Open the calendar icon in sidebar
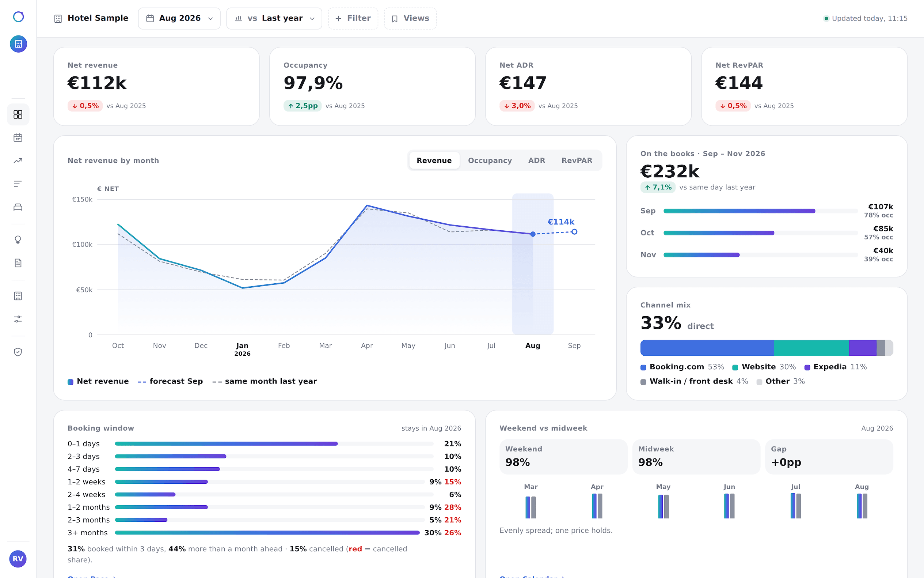Image resolution: width=924 pixels, height=578 pixels. (18, 137)
